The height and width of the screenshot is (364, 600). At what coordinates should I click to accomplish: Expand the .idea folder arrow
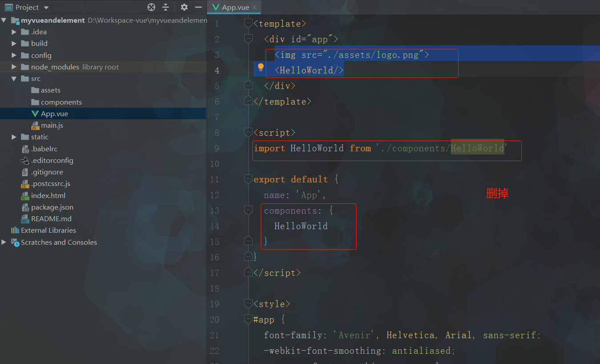pyautogui.click(x=14, y=32)
